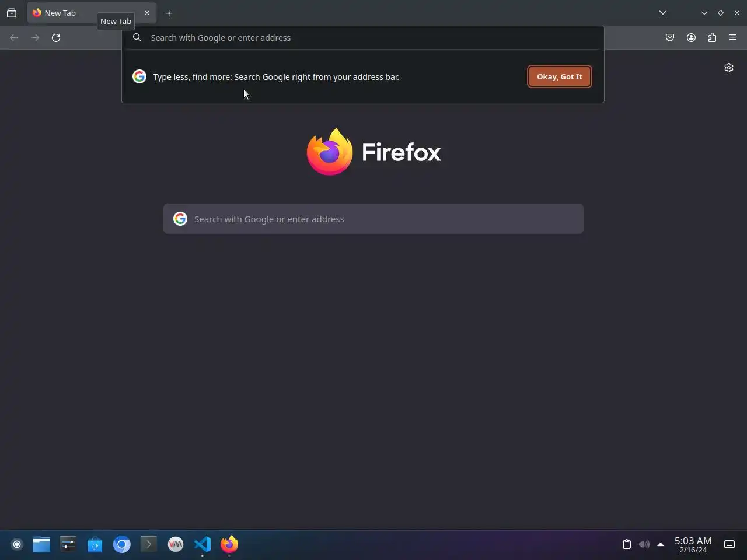Open the file manager from the taskbar

[x=41, y=544]
